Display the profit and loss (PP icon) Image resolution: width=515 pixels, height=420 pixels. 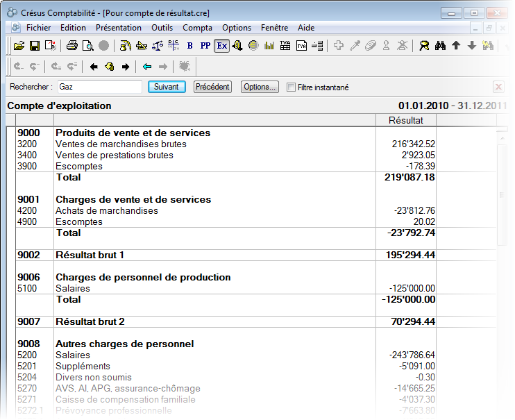tap(205, 46)
